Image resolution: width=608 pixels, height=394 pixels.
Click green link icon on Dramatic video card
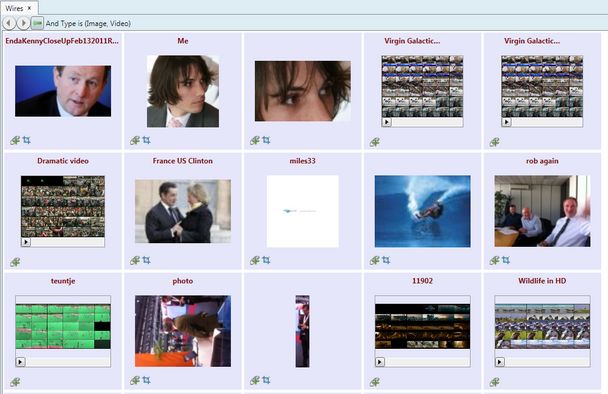click(x=15, y=262)
